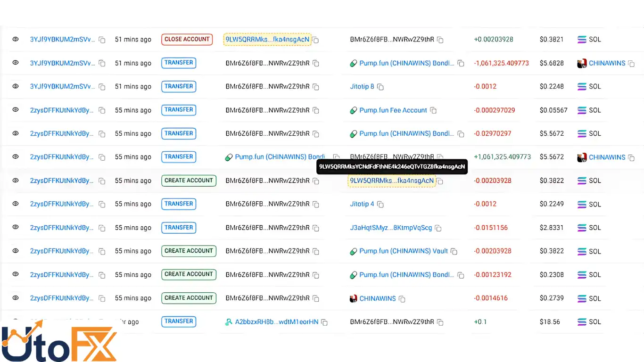
Task: Click the eye icon in the J3aHqtSMyz row
Action: (x=16, y=227)
